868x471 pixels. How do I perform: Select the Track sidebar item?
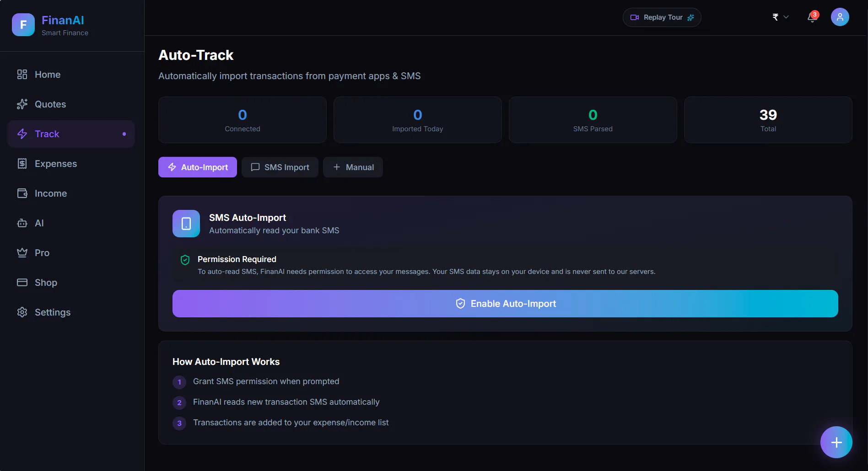point(71,134)
